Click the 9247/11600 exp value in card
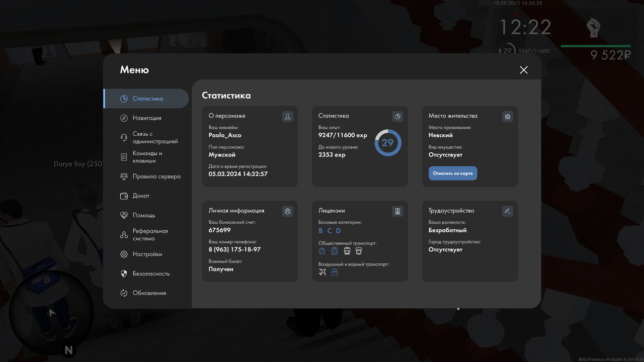The width and height of the screenshot is (644, 362). (x=343, y=135)
